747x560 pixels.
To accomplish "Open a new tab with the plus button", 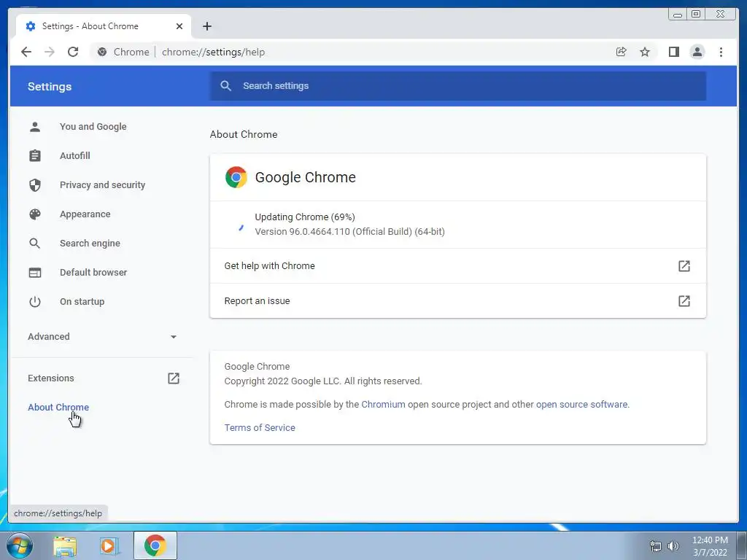I will coord(206,26).
